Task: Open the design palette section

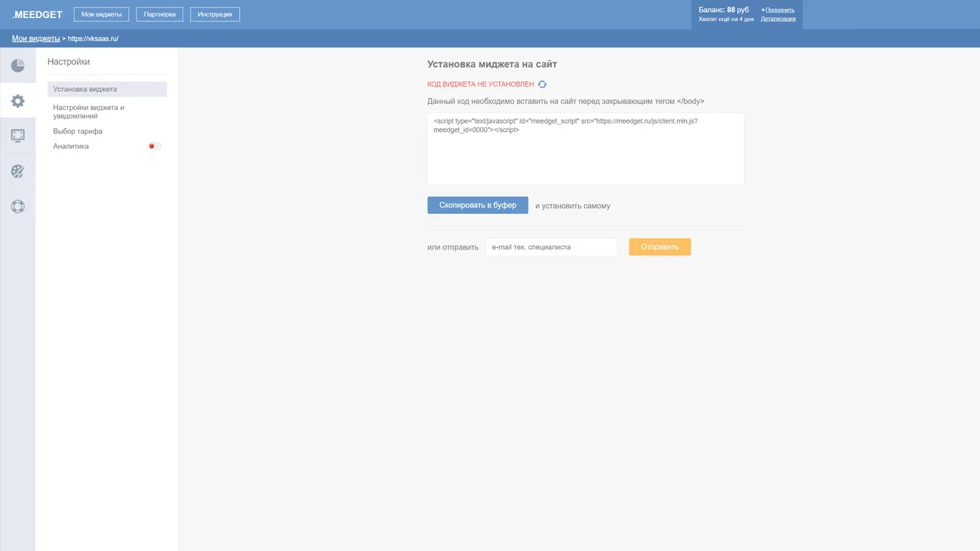Action: tap(17, 171)
